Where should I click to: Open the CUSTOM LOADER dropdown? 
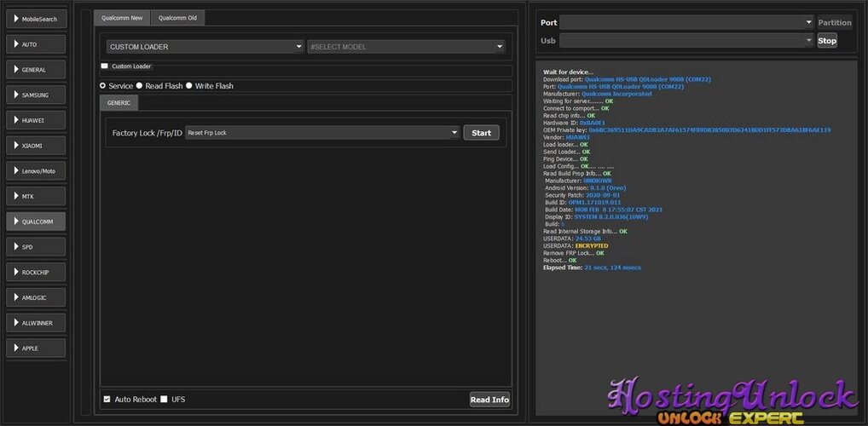[205, 47]
